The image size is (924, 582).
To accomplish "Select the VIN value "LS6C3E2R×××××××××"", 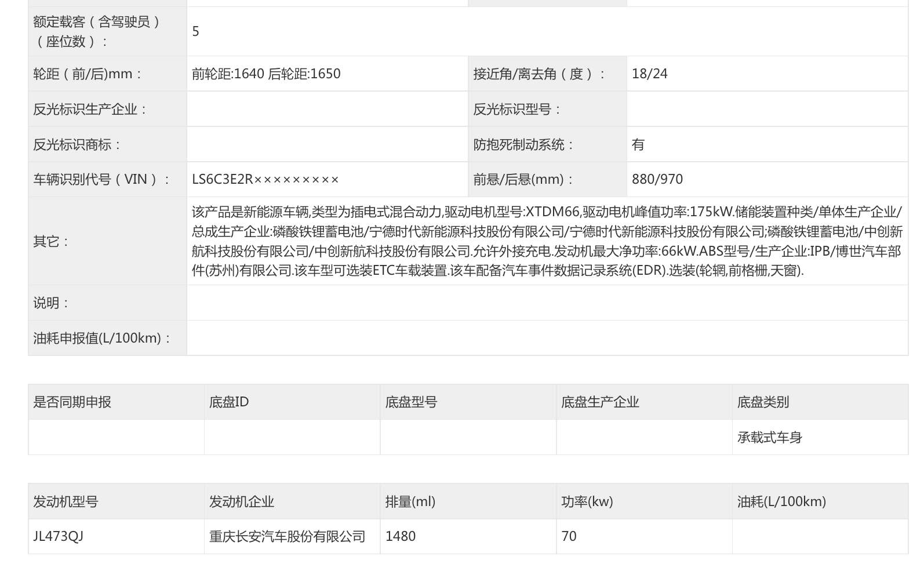I will (x=265, y=180).
